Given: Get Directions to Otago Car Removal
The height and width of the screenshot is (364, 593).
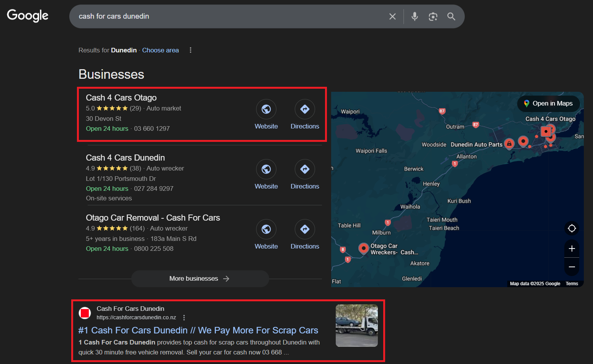Looking at the screenshot, I should click(x=305, y=229).
